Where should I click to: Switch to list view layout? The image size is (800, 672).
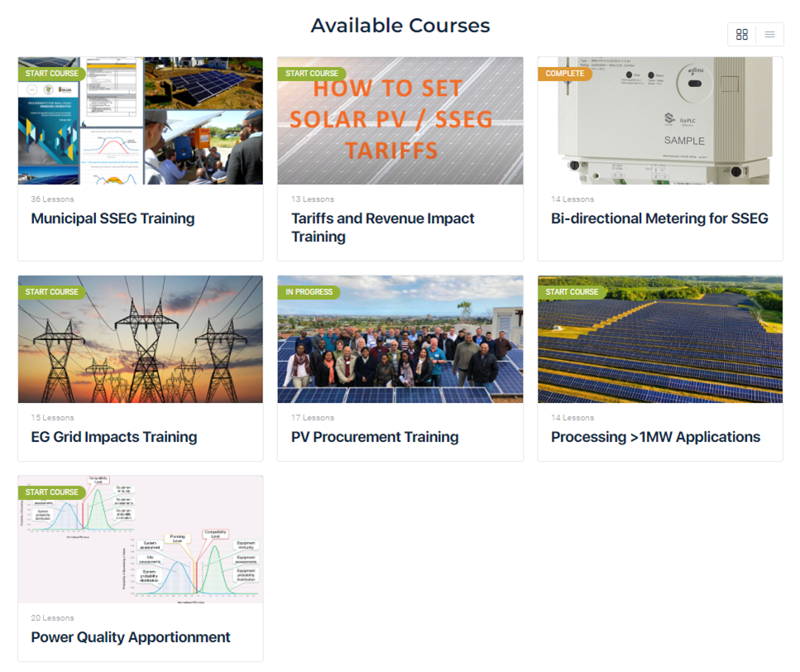(x=770, y=34)
